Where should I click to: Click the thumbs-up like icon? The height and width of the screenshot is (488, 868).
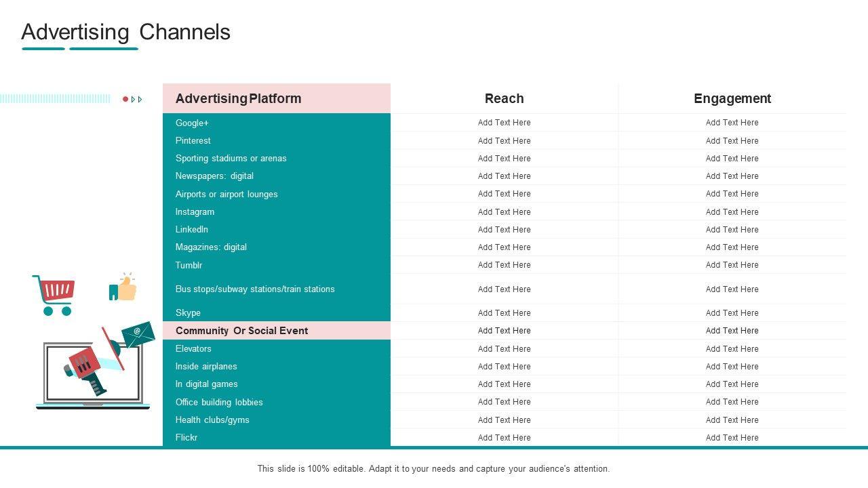point(123,288)
